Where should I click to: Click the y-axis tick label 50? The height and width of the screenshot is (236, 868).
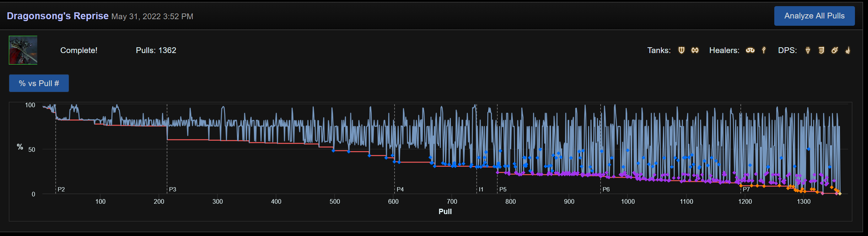[31, 150]
